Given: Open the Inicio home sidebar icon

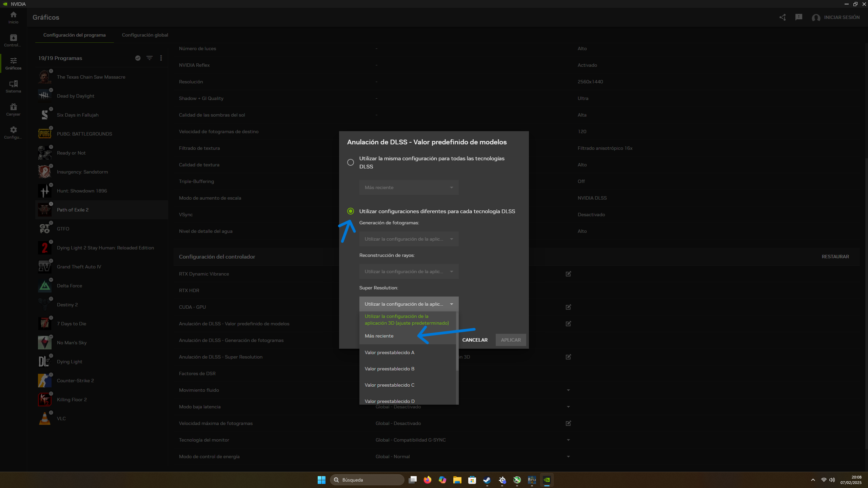Looking at the screenshot, I should click(13, 17).
